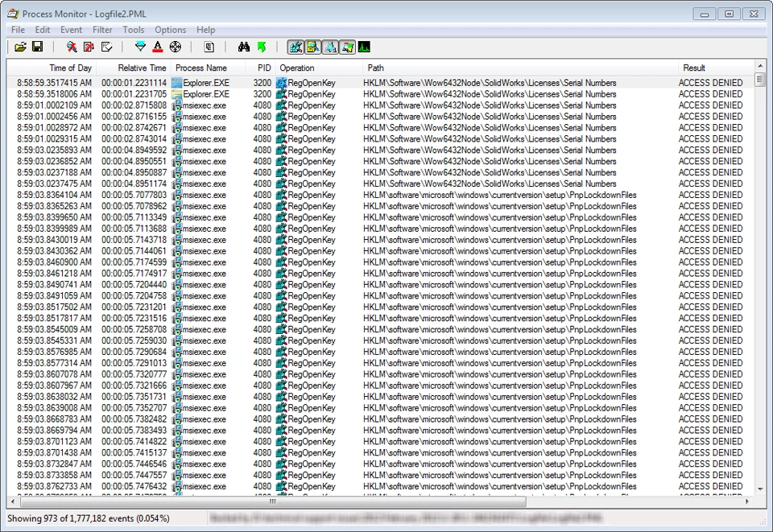This screenshot has height=532, width=773.
Task: Click the vertical scrollbar thumb
Action: coord(759,79)
